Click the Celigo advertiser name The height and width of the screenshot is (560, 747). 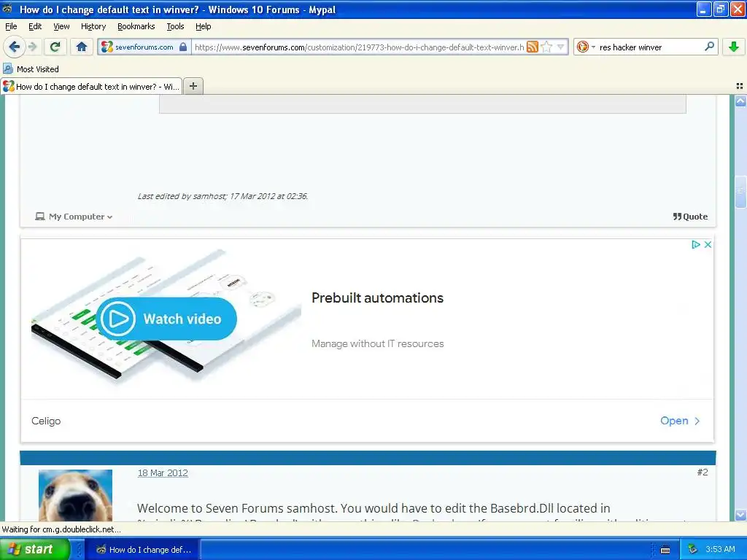[46, 421]
